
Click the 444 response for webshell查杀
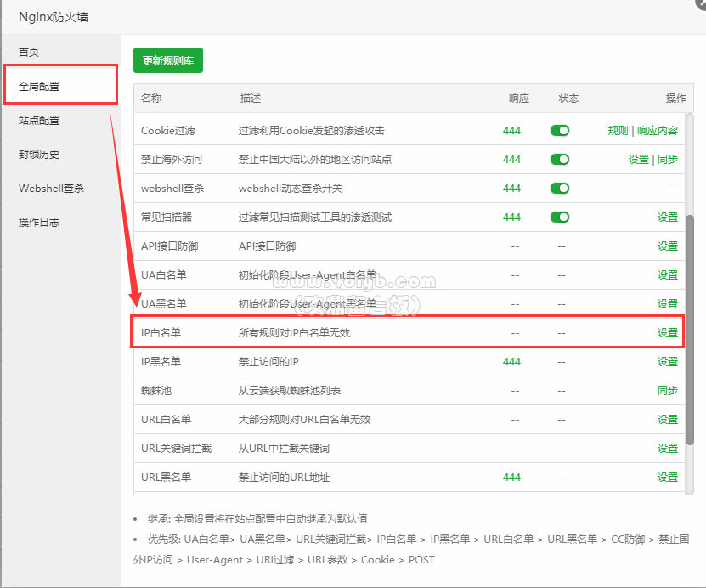[x=512, y=188]
